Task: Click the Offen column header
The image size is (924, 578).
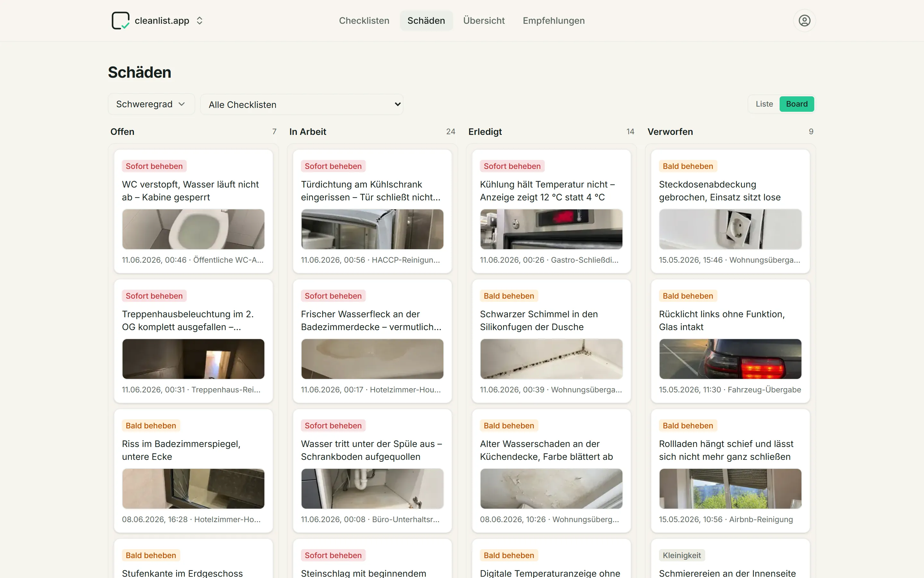Action: [x=122, y=132]
